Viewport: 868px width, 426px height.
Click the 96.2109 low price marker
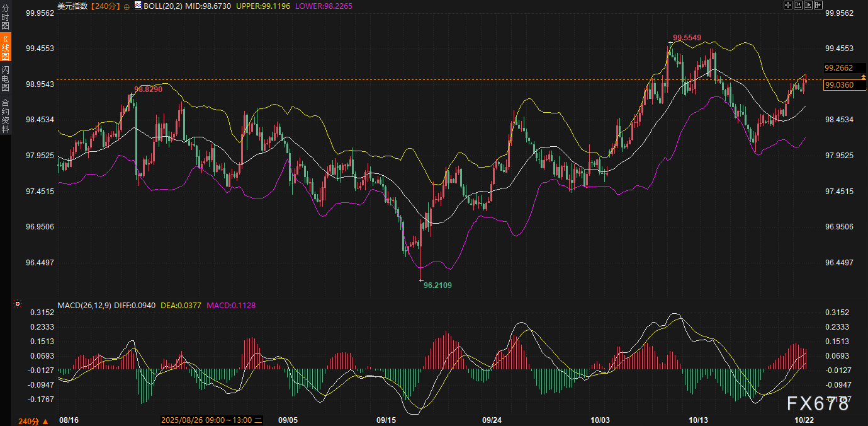(437, 285)
